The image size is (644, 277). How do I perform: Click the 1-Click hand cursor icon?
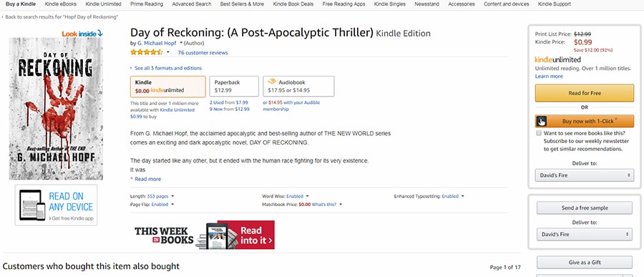coord(542,121)
